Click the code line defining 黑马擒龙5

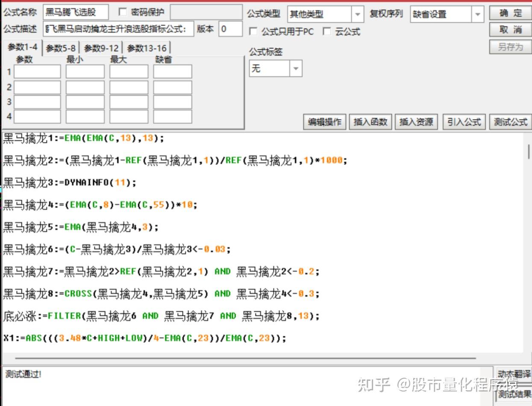point(81,227)
